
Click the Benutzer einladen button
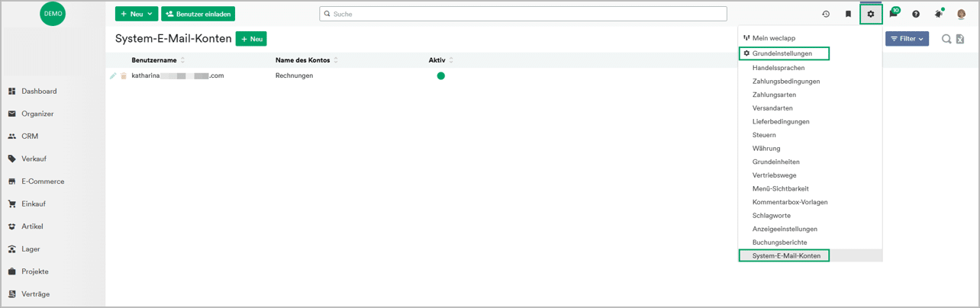(x=198, y=14)
